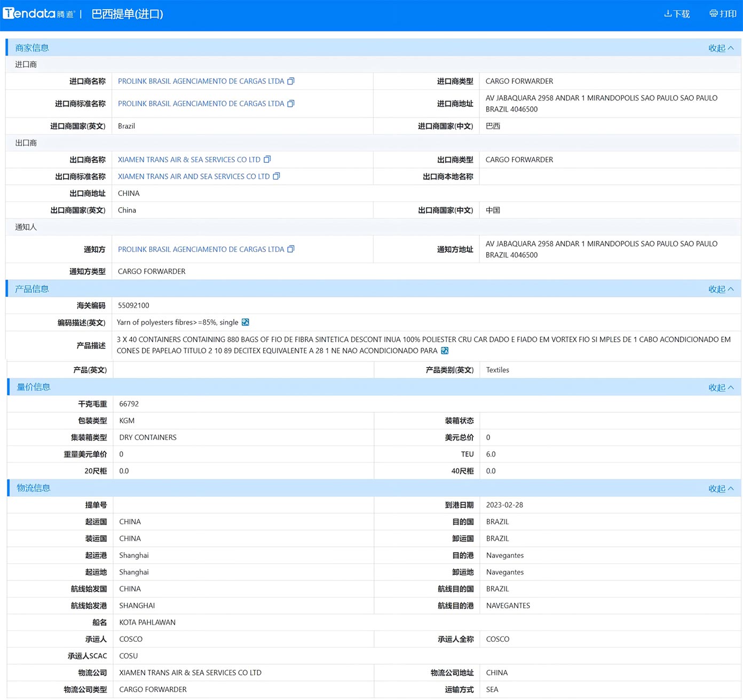The width and height of the screenshot is (743, 700).
Task: Click the Tendata logo
Action: pos(39,13)
